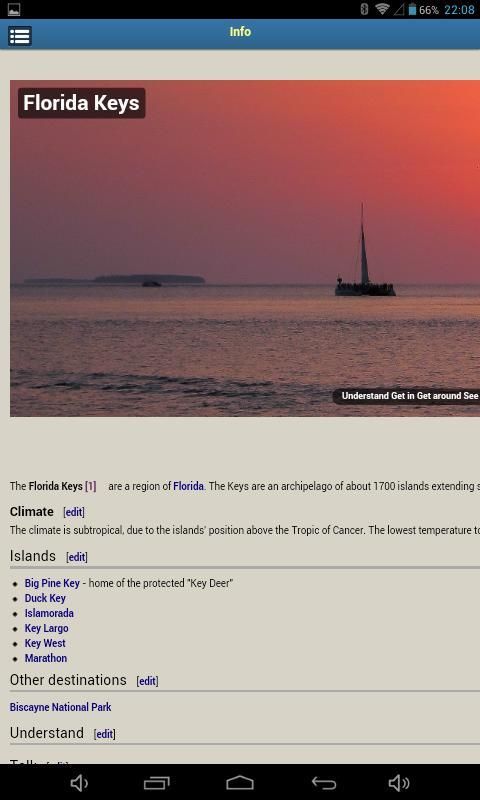Tap the Android back arrow button
480x800 pixels.
click(x=323, y=782)
